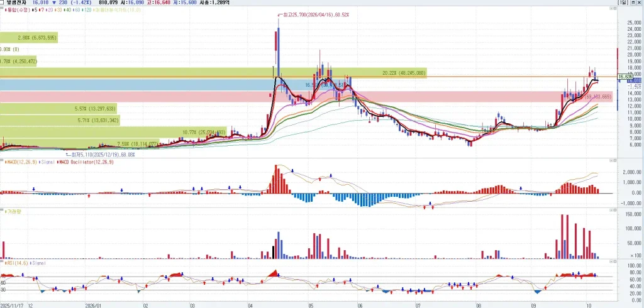The height and width of the screenshot is (308, 644).
Task: Minimize the main price chart panel
Action: (611, 8)
